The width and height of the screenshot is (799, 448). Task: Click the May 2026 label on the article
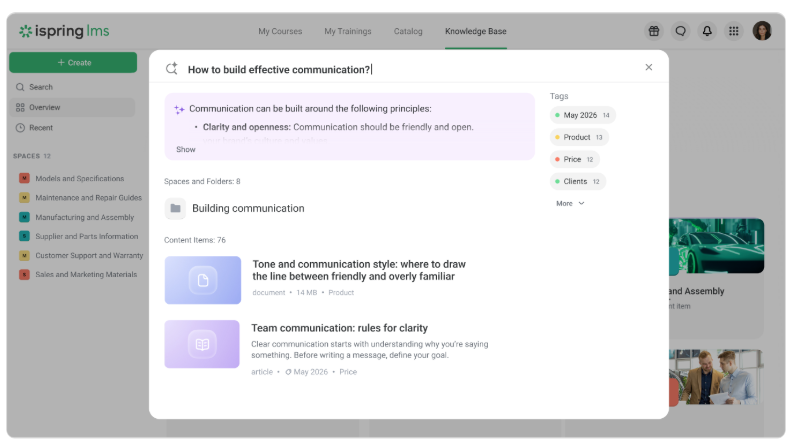pos(306,372)
